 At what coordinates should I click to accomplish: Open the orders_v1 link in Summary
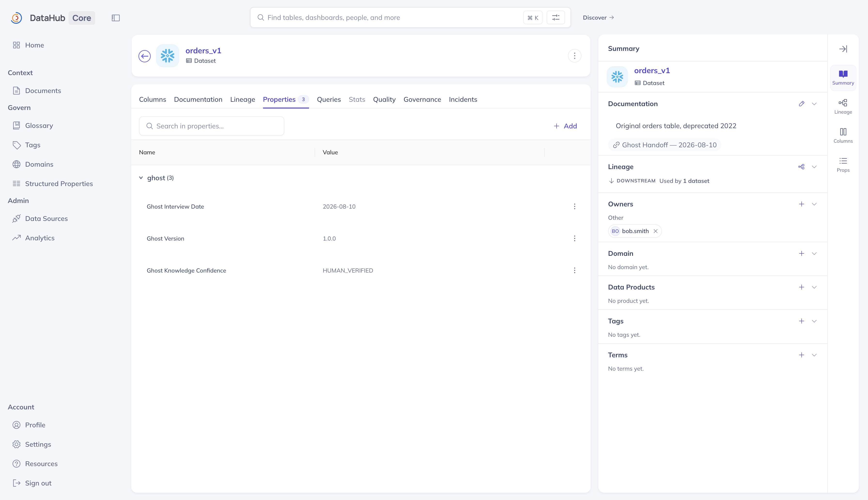[x=652, y=70]
